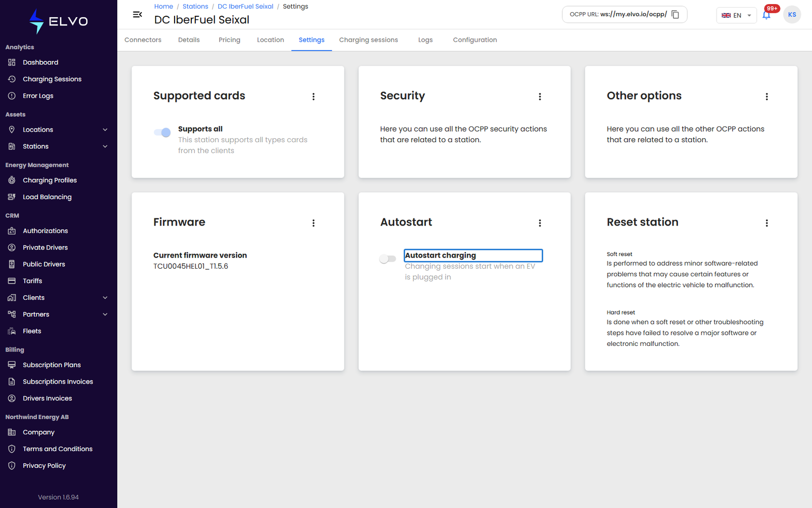
Task: Open Security card three-dot menu
Action: click(x=540, y=97)
